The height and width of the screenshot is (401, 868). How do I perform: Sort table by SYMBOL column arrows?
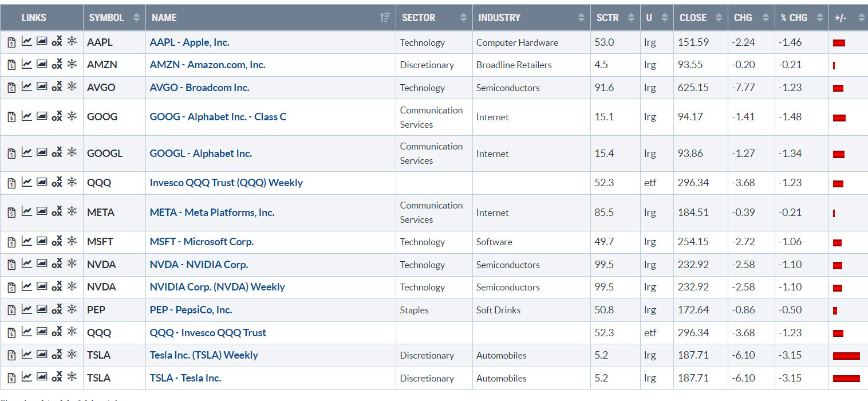136,18
